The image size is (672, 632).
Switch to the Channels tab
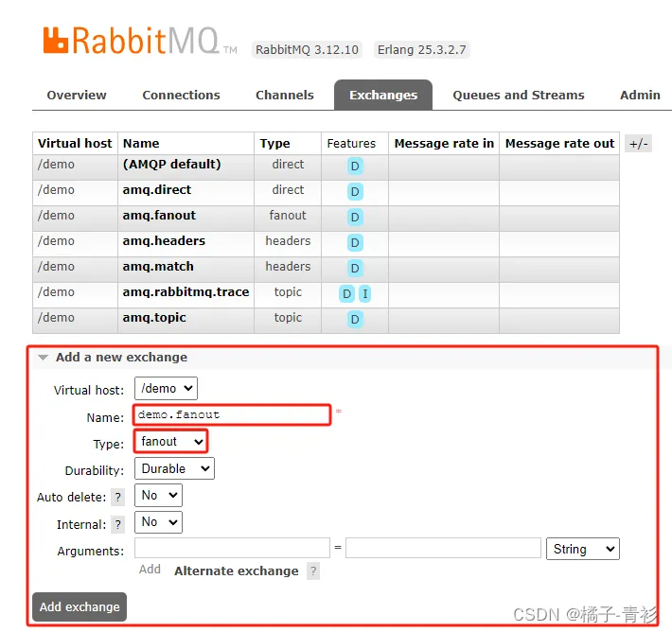pyautogui.click(x=285, y=96)
